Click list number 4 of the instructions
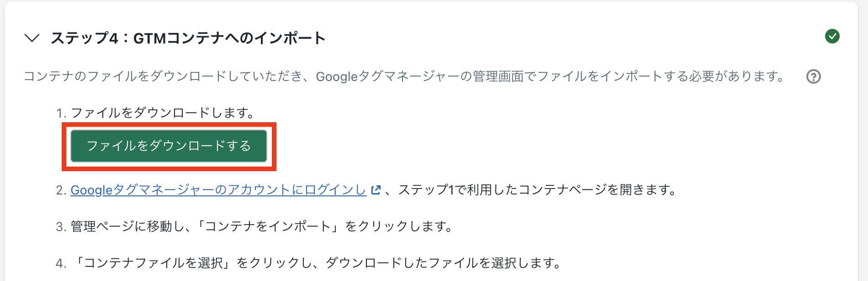The image size is (868, 281). pos(61,263)
